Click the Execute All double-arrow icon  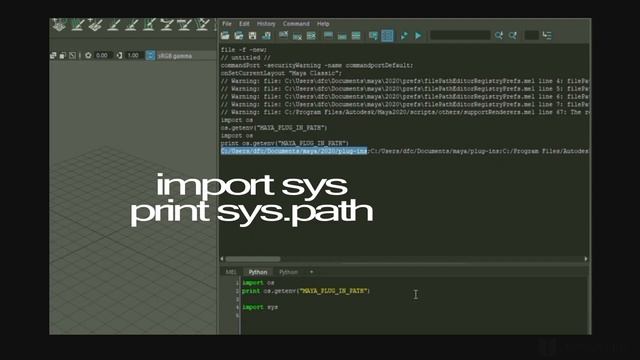point(404,36)
